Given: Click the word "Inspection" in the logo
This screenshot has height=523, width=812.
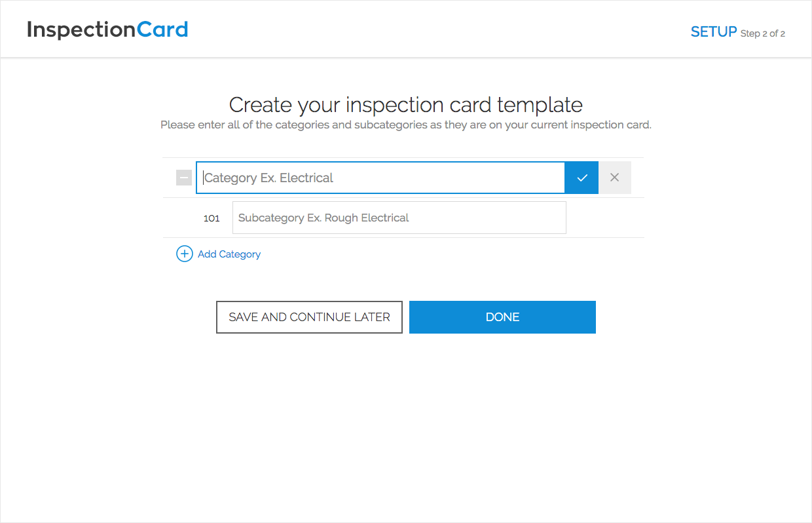Looking at the screenshot, I should [81, 29].
